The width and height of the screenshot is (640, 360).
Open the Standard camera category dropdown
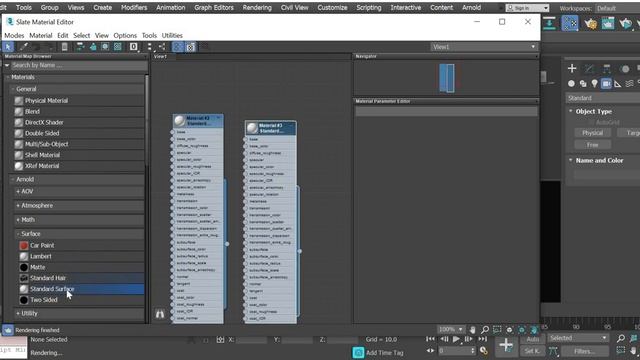(602, 98)
